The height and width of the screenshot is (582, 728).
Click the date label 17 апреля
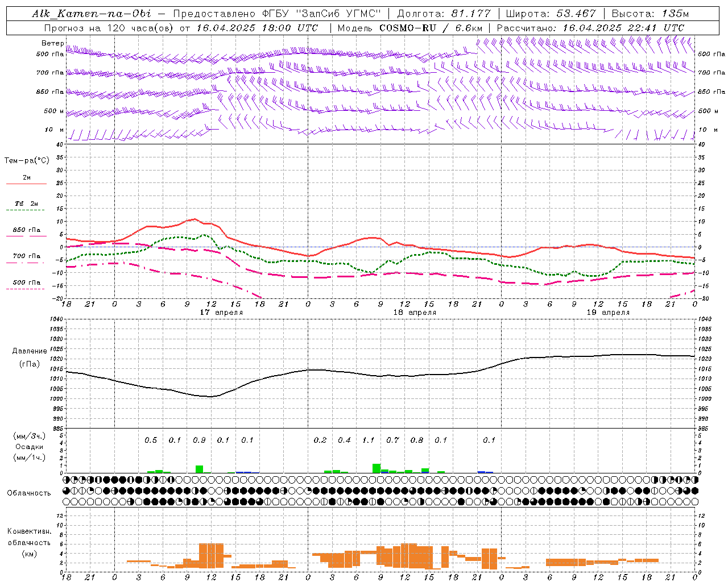(x=221, y=313)
